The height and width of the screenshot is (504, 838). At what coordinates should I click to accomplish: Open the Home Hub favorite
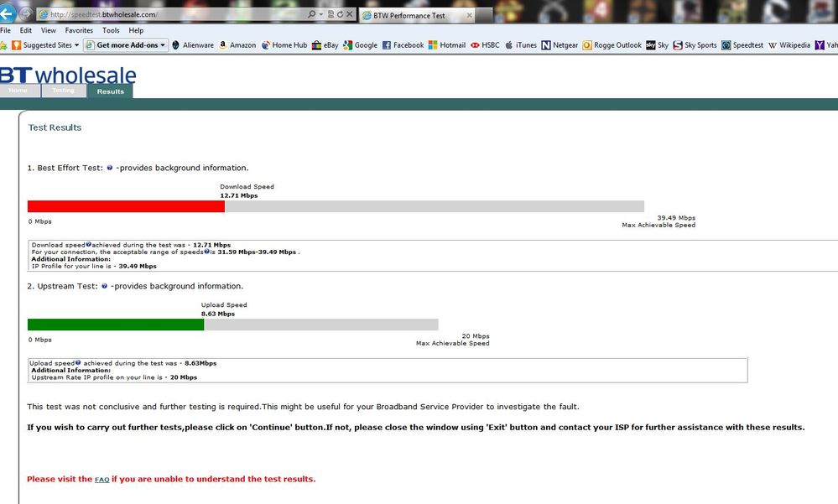pyautogui.click(x=284, y=45)
